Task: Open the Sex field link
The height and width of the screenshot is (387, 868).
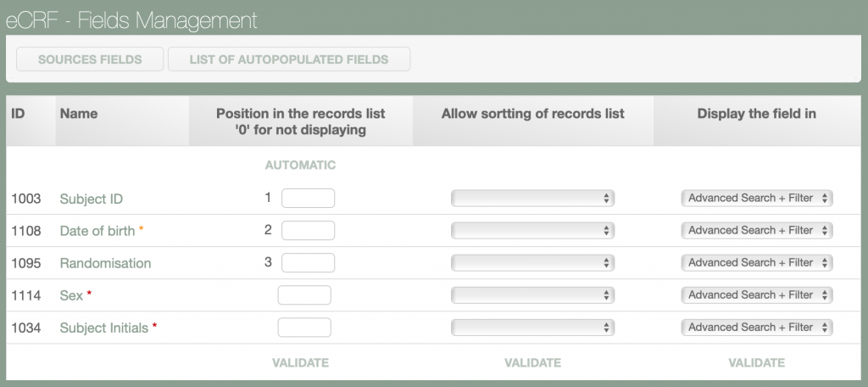Action: point(71,295)
